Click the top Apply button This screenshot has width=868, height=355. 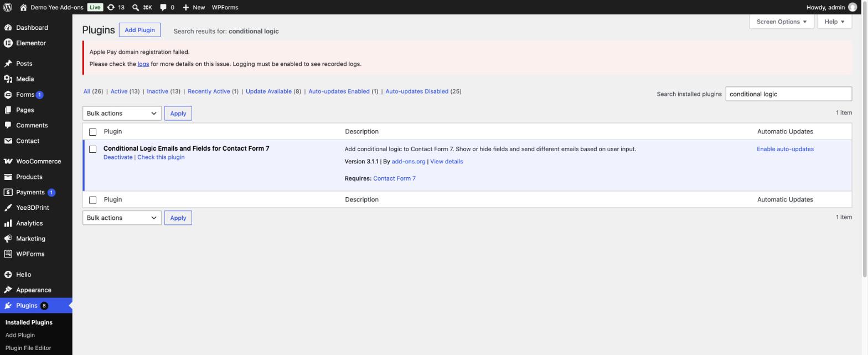178,114
